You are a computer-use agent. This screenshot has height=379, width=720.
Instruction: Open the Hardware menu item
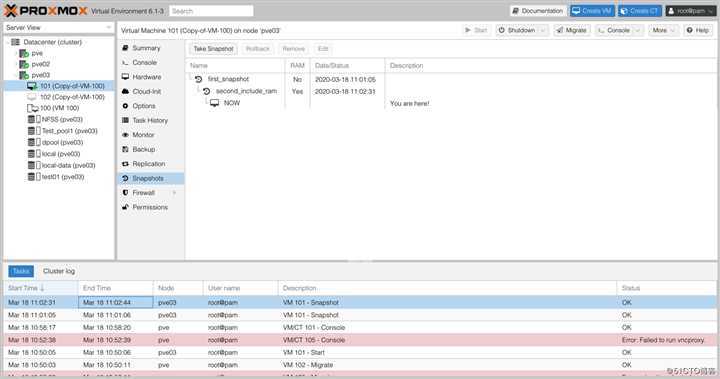pos(151,77)
